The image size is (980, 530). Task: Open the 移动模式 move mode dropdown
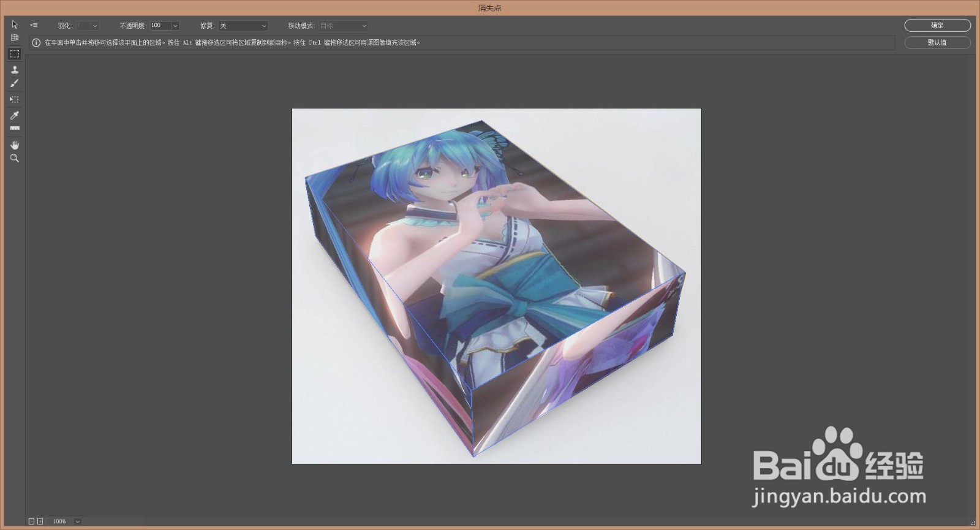343,26
